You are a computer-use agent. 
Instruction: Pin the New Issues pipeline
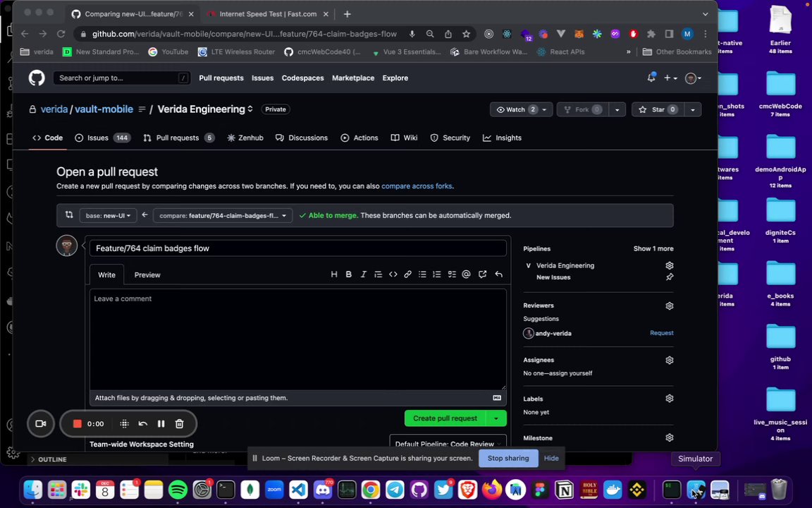point(670,277)
